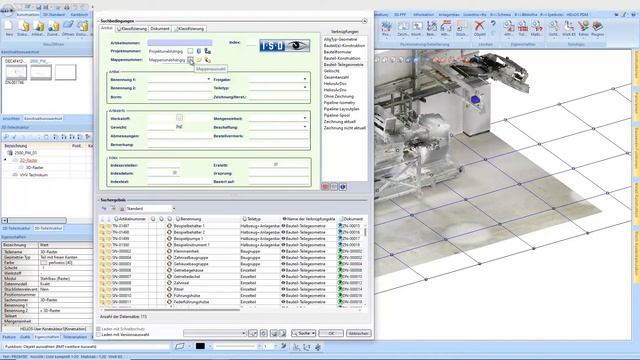Select 'Bauteil-Teilegeometrie' in Verknüpfungen list
The width and height of the screenshot is (640, 360).
[x=343, y=64]
